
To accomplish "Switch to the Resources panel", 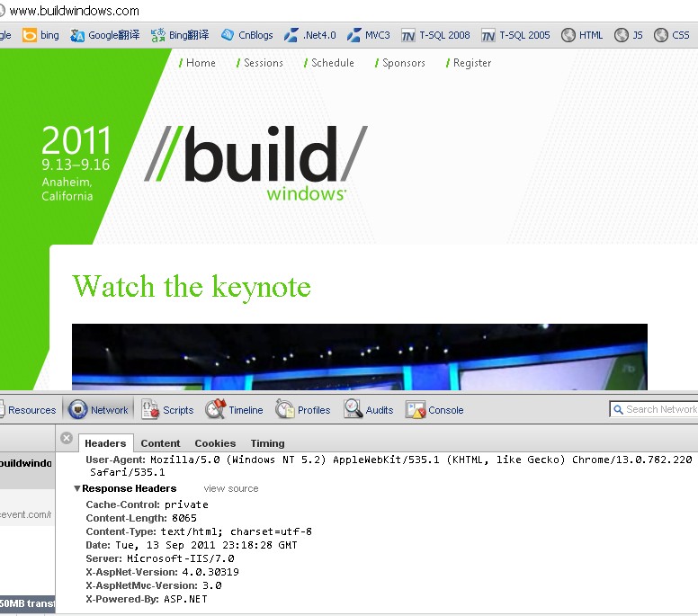I will (28, 410).
